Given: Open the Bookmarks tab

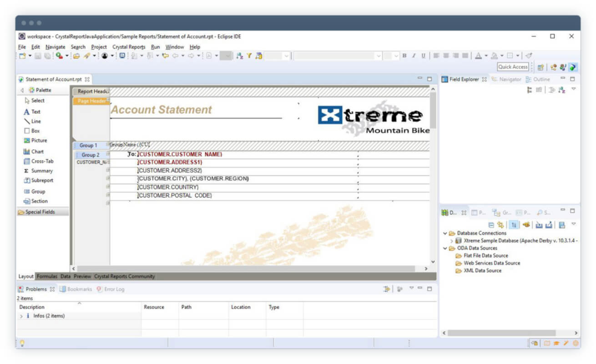Looking at the screenshot, I should (x=76, y=289).
